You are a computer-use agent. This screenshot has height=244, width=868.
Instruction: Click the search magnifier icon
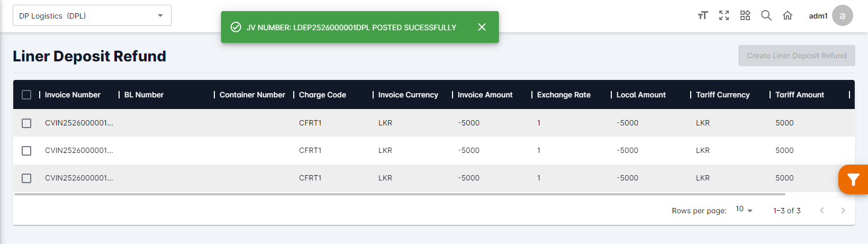pos(766,15)
